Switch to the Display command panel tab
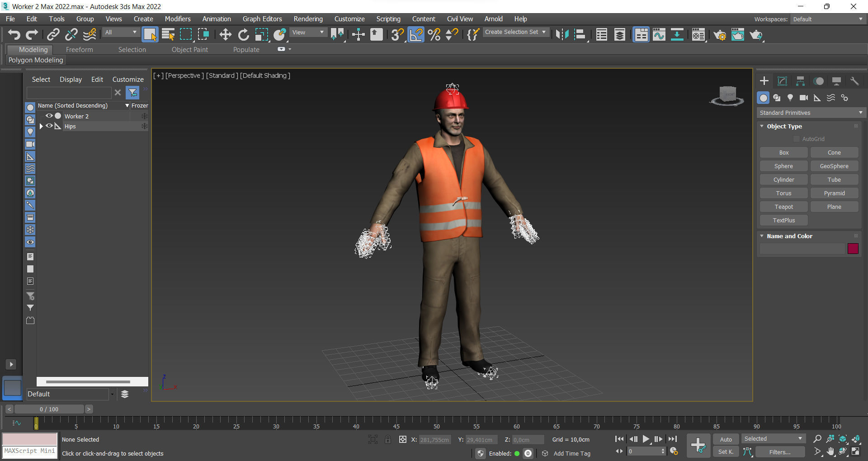 click(x=836, y=81)
